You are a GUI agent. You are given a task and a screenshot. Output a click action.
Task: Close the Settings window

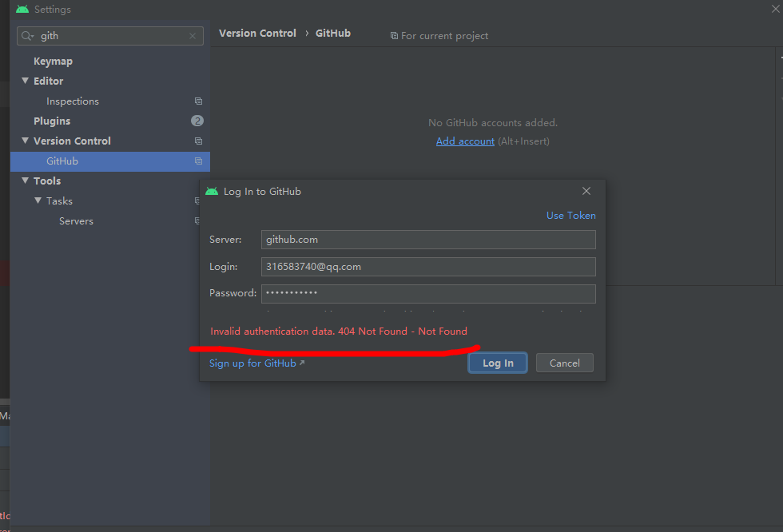point(776,9)
